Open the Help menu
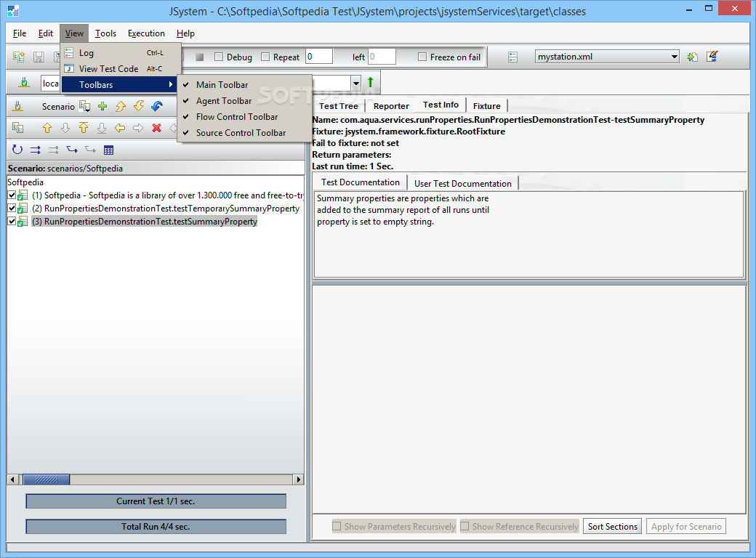 185,33
